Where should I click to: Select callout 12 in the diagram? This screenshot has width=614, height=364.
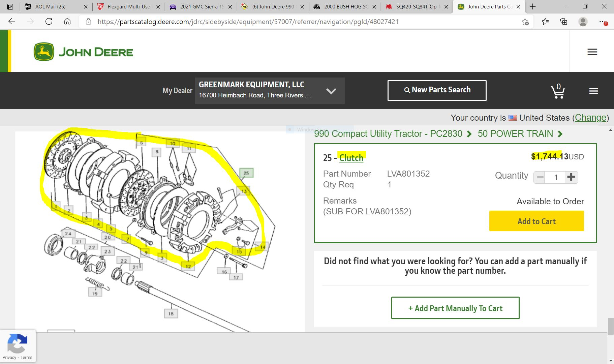tap(188, 266)
